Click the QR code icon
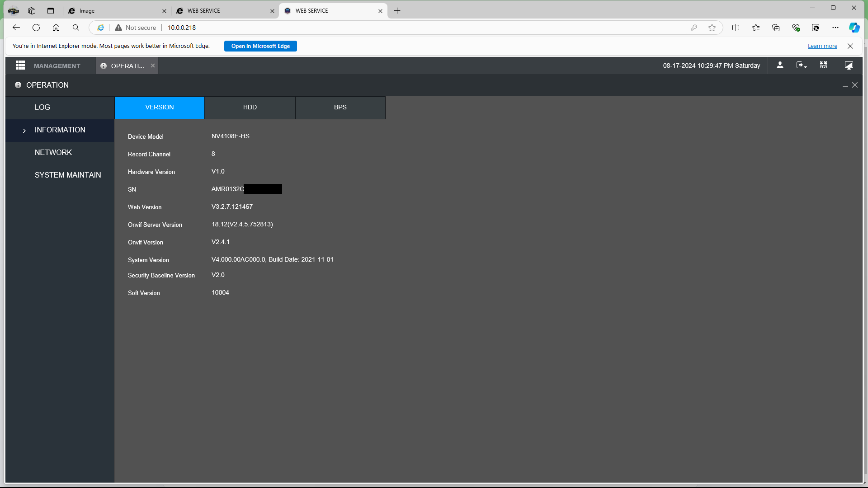 [x=823, y=66]
